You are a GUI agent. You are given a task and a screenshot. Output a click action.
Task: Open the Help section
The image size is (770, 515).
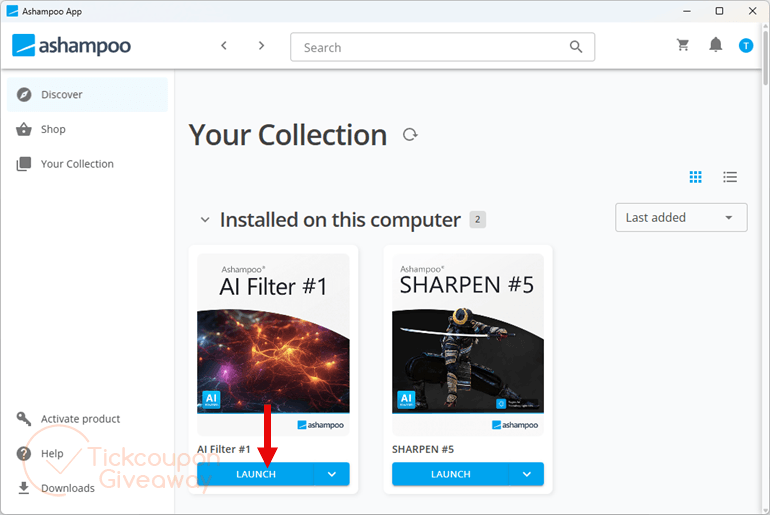[87, 453]
